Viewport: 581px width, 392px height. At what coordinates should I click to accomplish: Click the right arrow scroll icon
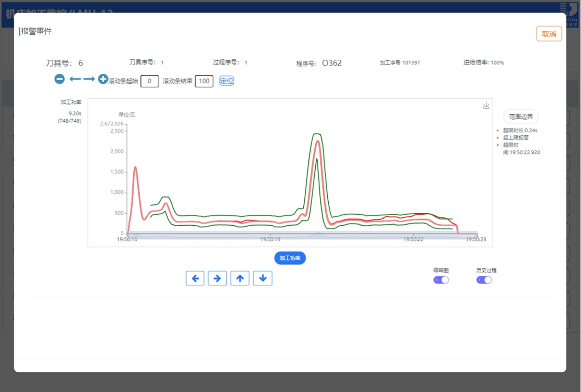pyautogui.click(x=89, y=79)
